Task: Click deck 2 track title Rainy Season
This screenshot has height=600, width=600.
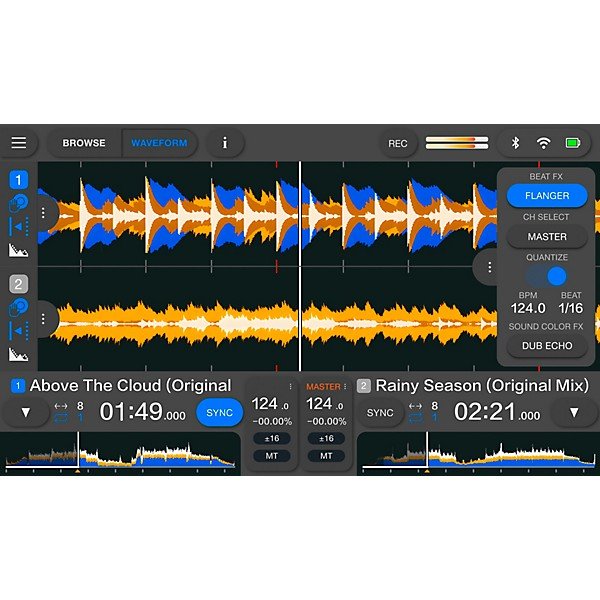Action: pos(482,386)
